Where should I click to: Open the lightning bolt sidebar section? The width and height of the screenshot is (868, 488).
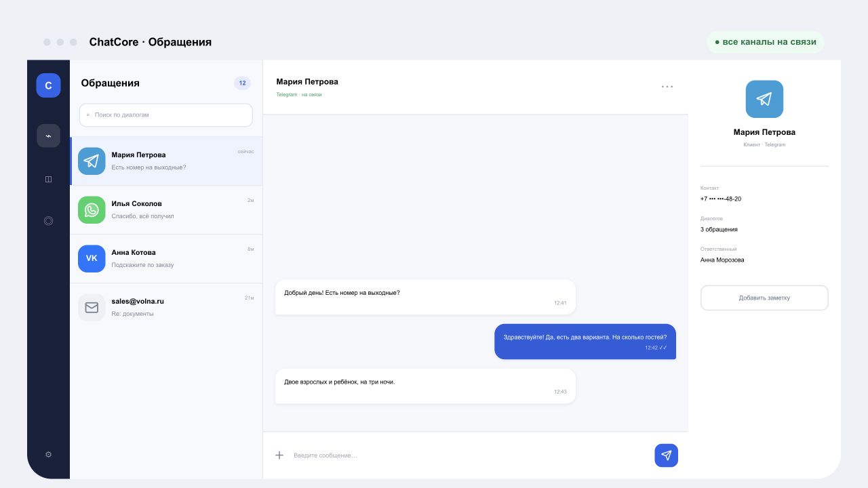click(x=48, y=136)
